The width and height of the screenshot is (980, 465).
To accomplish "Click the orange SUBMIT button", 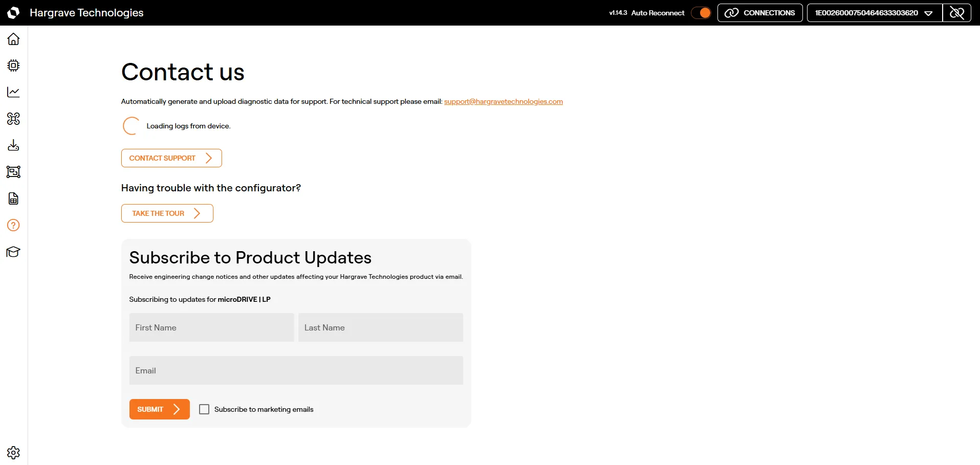I will [x=160, y=409].
